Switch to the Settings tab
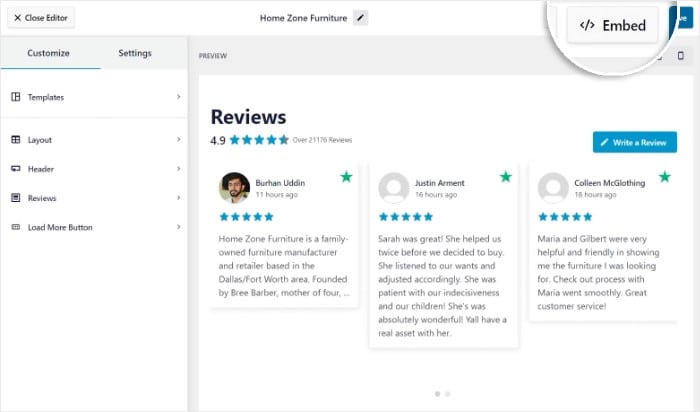 (135, 53)
